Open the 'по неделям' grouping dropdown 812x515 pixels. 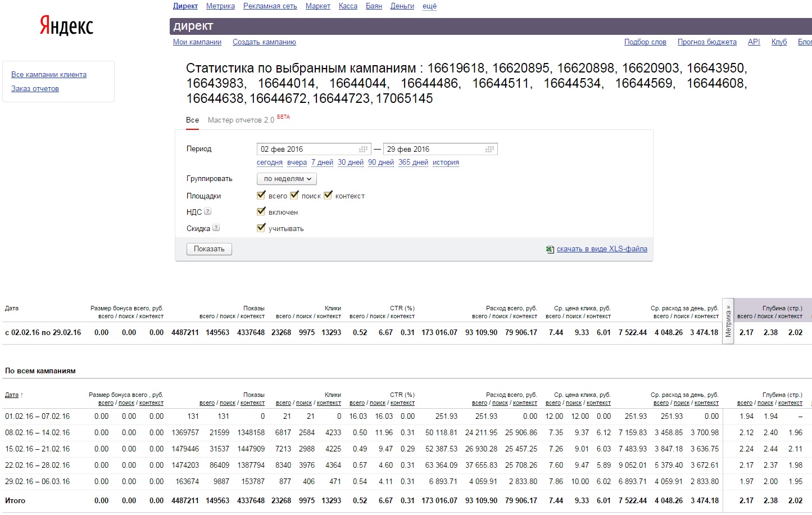287,179
